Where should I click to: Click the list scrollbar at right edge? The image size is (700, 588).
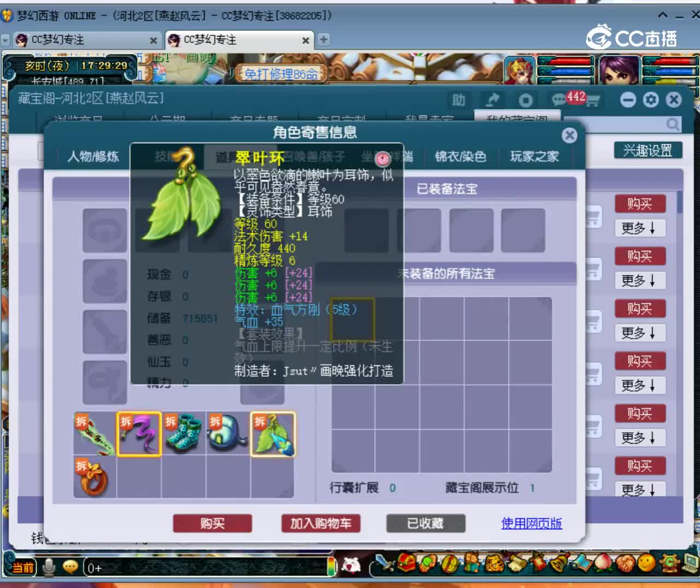[680, 202]
